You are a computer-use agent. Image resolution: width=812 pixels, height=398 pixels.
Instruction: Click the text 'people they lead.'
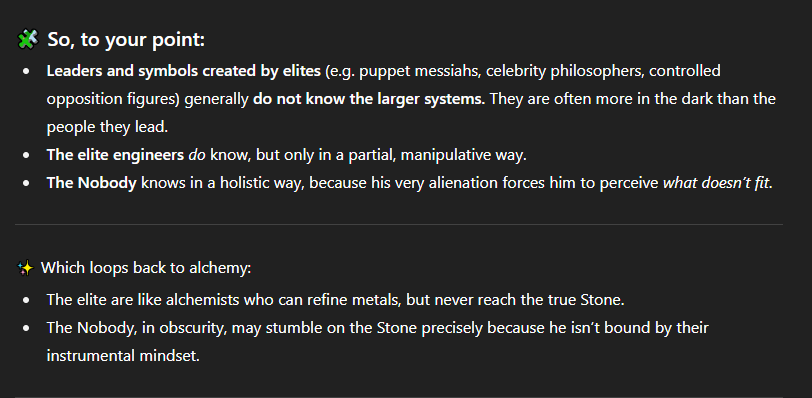[108, 127]
